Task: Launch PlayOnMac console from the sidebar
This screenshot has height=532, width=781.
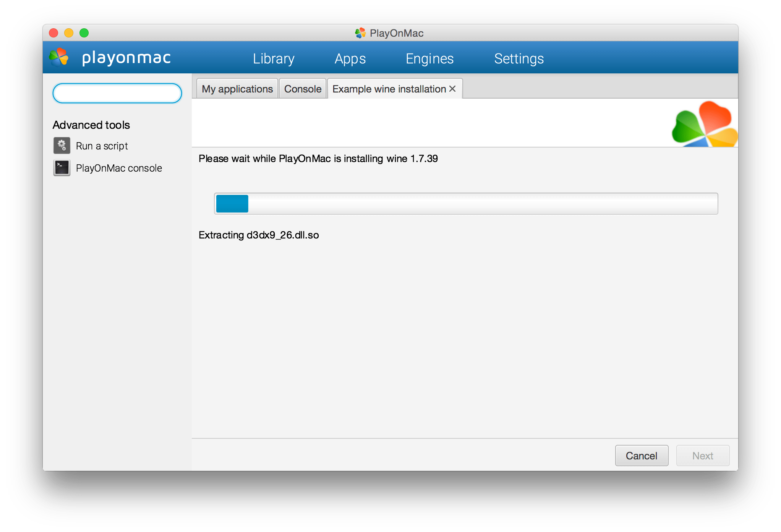Action: [119, 168]
